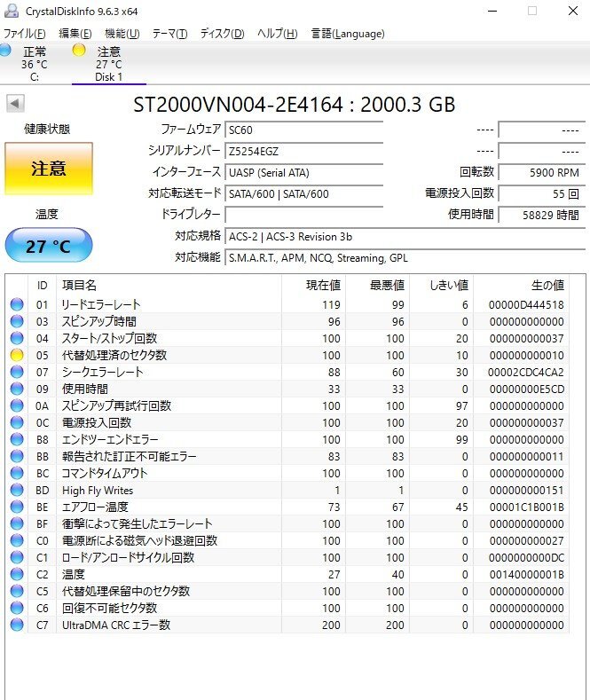
Task: Click status orb for B8 エンドツーエンドエラー
Action: tap(17, 439)
